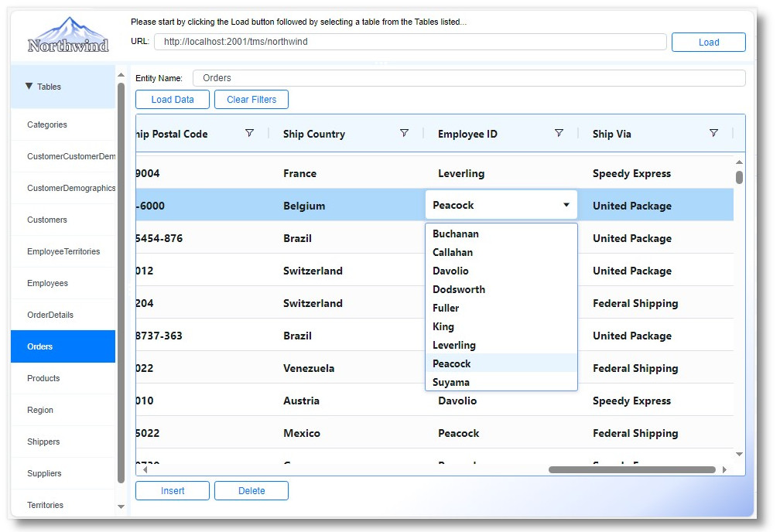Open the Ship Via column filter

pyautogui.click(x=713, y=133)
